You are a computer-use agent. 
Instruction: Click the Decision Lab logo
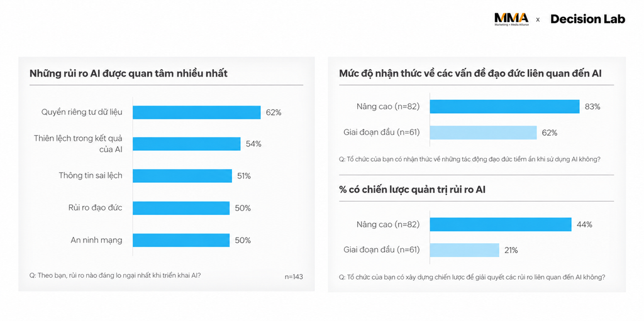[x=588, y=19]
